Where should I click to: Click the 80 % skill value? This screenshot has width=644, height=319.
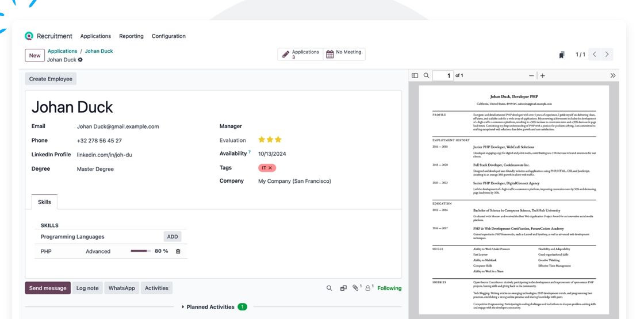pyautogui.click(x=162, y=251)
